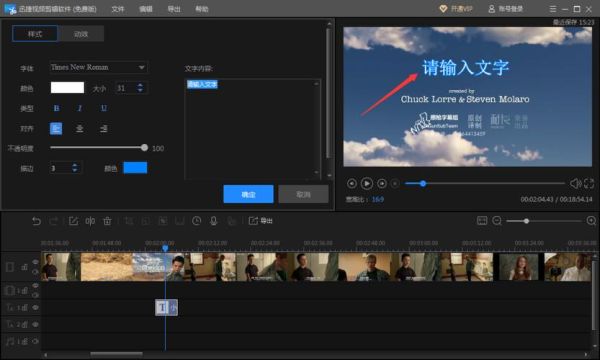The height and width of the screenshot is (360, 600).
Task: Click inside the text content input box
Action: pos(253,129)
